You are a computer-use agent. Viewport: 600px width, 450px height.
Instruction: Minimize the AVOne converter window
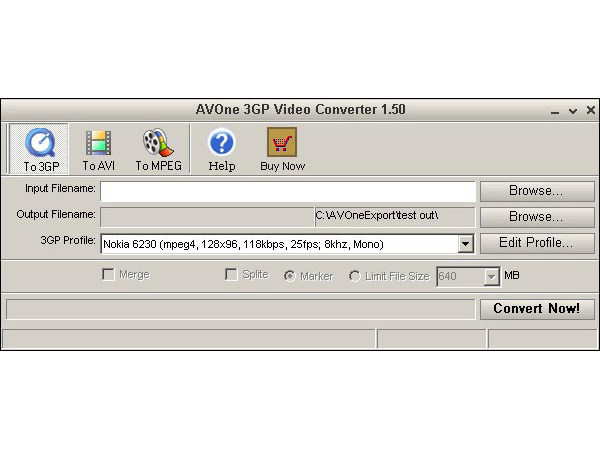coord(555,111)
